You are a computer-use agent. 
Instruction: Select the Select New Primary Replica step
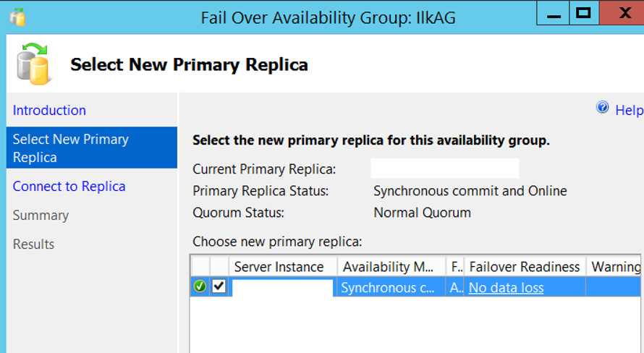[92, 148]
